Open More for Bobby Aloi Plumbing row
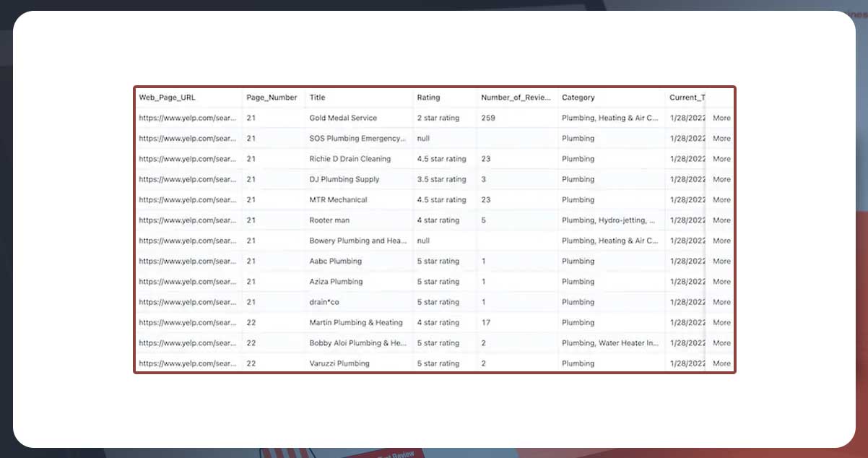This screenshot has width=868, height=458. 721,343
